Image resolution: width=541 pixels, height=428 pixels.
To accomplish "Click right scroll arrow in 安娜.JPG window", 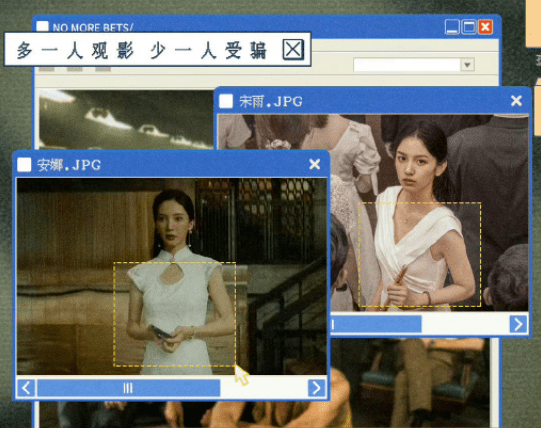I will (316, 388).
